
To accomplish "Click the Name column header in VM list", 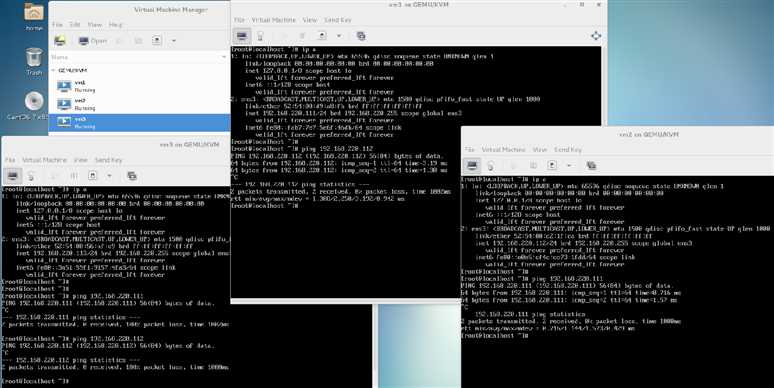I will click(59, 57).
